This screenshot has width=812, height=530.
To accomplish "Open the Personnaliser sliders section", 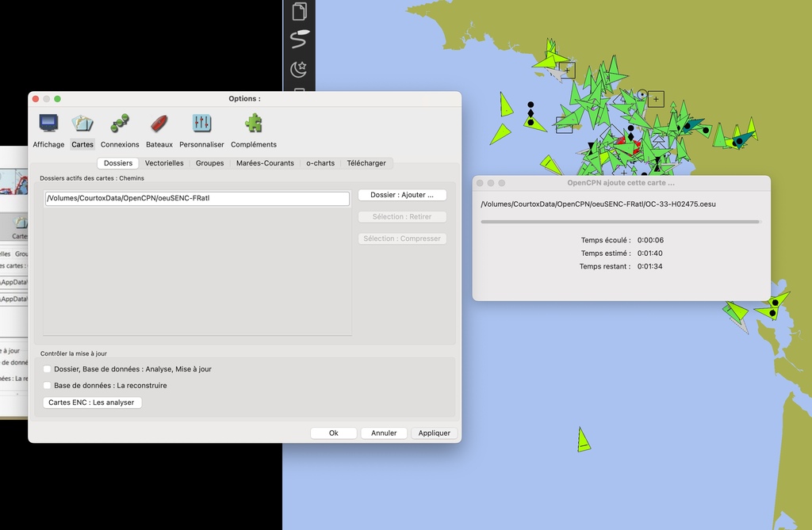I will tap(201, 124).
